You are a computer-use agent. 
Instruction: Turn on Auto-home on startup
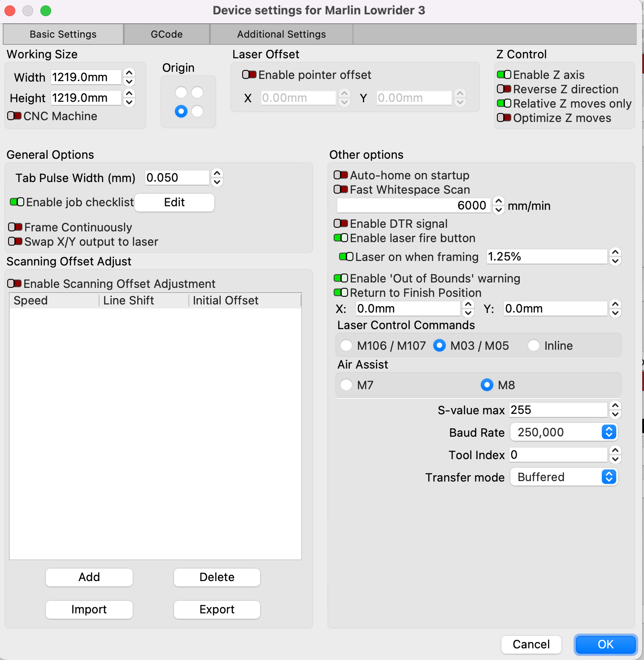tap(341, 175)
